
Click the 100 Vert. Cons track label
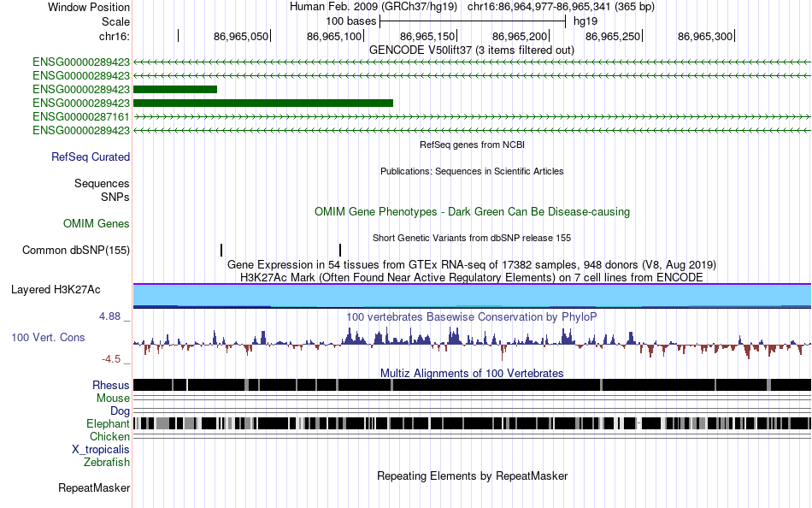[x=48, y=338]
